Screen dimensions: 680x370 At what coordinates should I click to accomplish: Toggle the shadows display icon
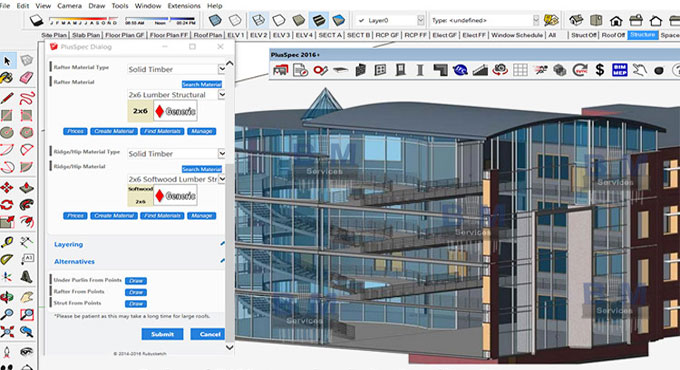(36, 20)
